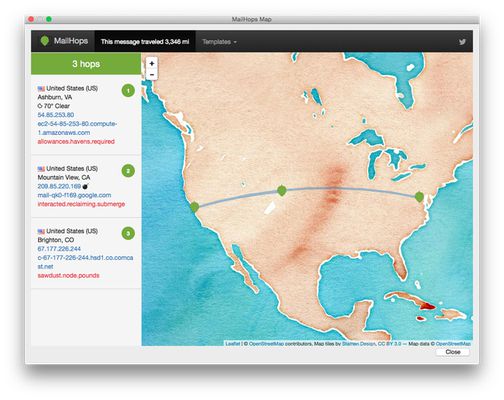Click the 70° Clear weather text
The height and width of the screenshot is (400, 504).
click(57, 106)
